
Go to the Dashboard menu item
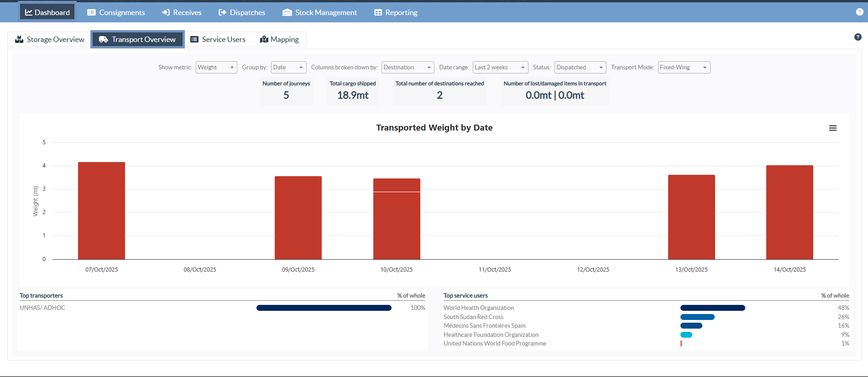click(x=47, y=12)
